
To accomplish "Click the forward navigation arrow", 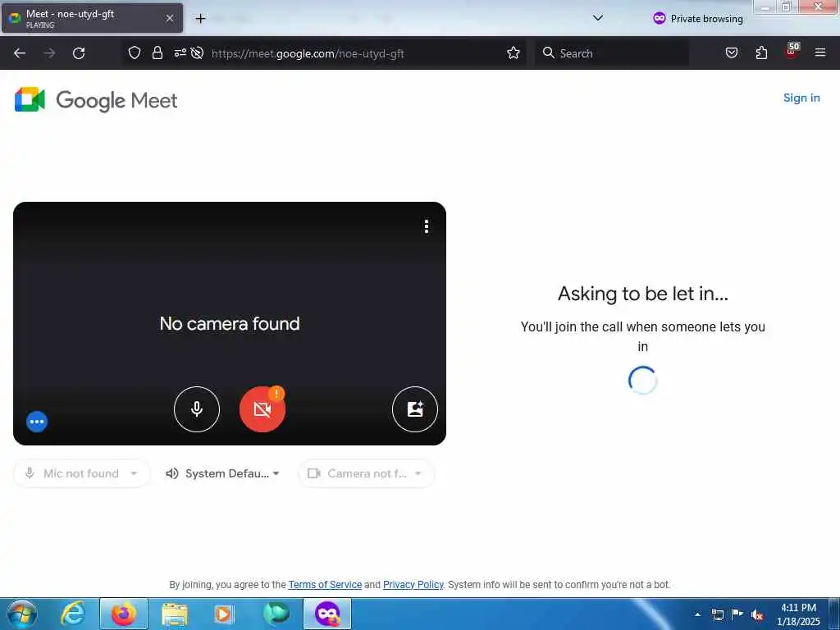I will [x=49, y=53].
